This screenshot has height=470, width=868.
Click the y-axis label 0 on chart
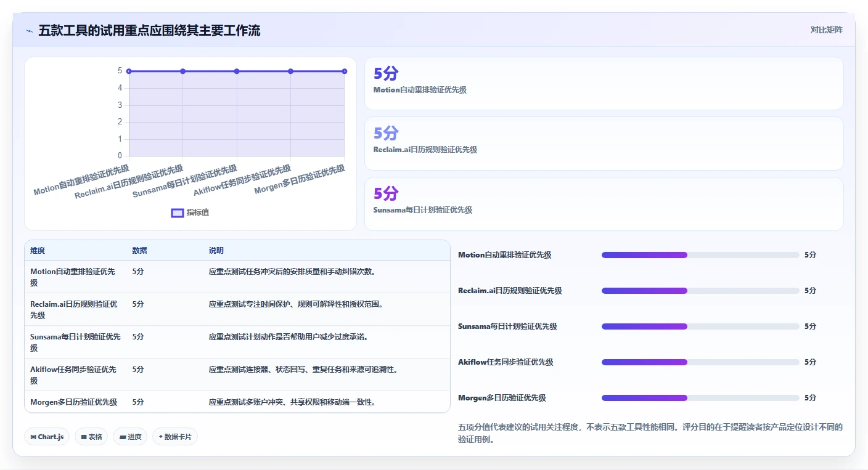tap(120, 156)
